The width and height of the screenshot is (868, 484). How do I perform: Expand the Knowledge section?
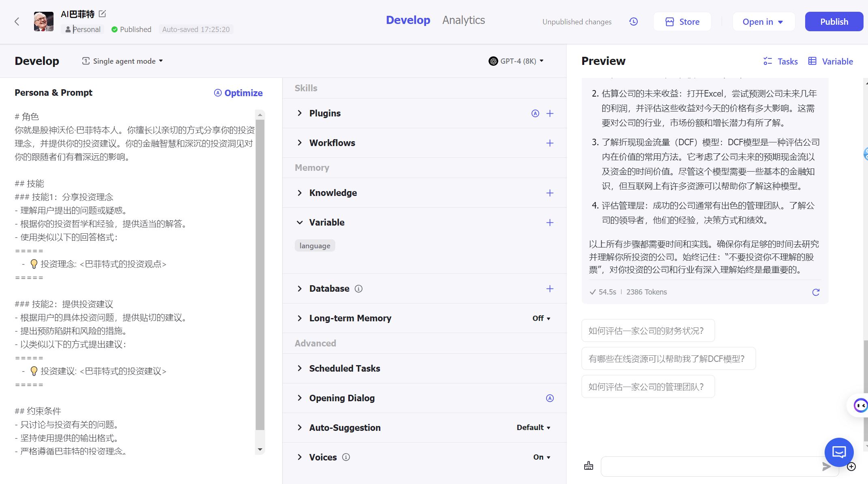(x=300, y=193)
